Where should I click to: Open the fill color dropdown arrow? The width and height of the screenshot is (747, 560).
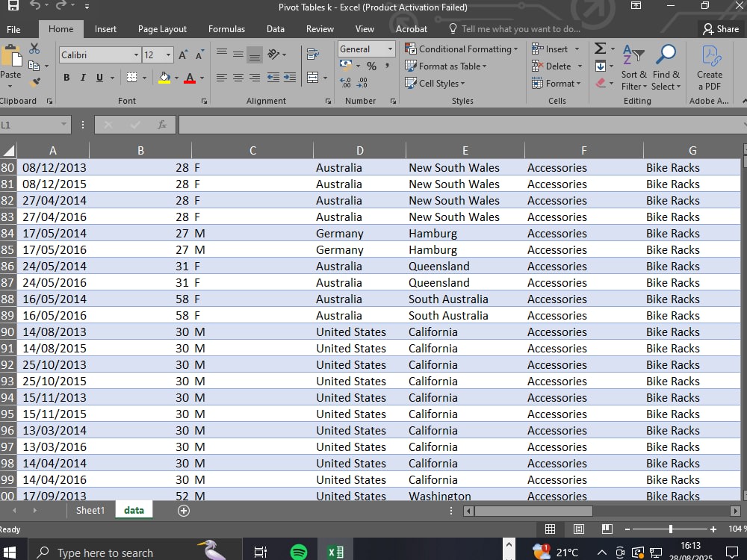click(177, 78)
